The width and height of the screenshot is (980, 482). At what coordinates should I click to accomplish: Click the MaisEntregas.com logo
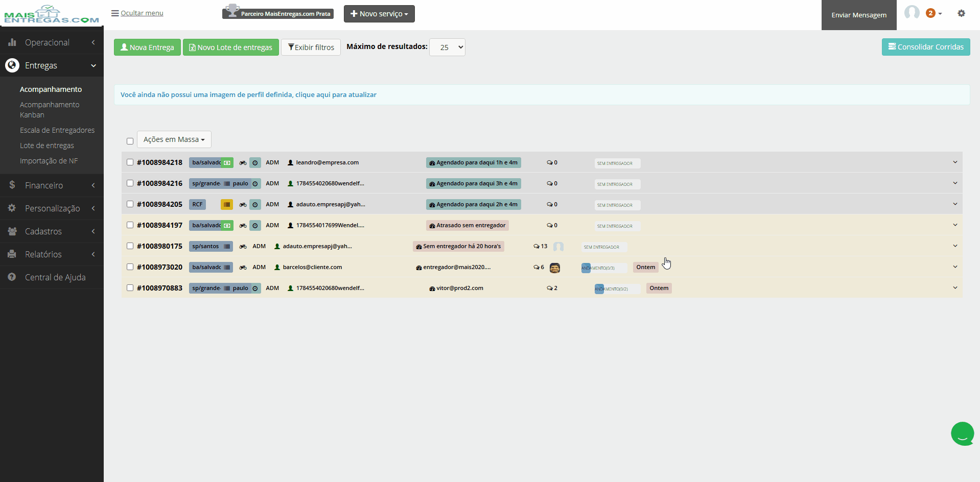(x=52, y=14)
